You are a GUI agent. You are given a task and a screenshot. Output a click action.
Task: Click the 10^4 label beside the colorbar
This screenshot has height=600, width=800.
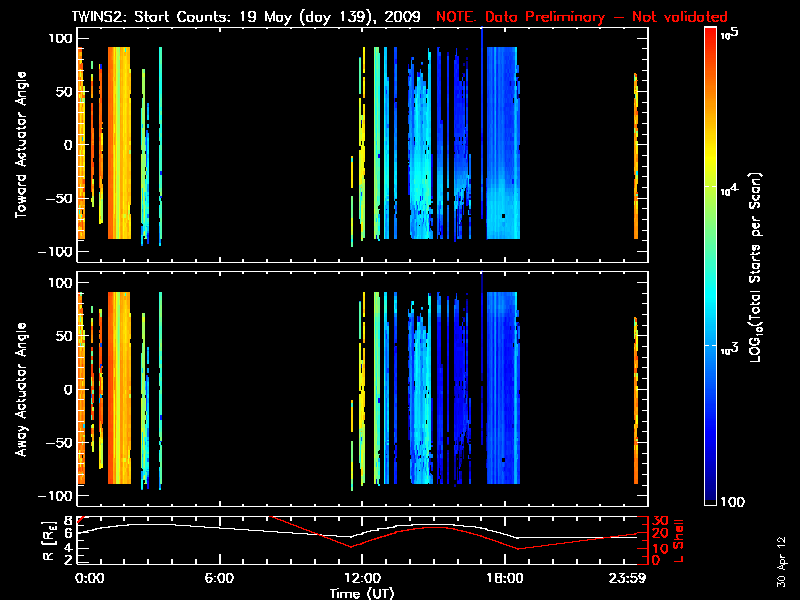click(729, 186)
